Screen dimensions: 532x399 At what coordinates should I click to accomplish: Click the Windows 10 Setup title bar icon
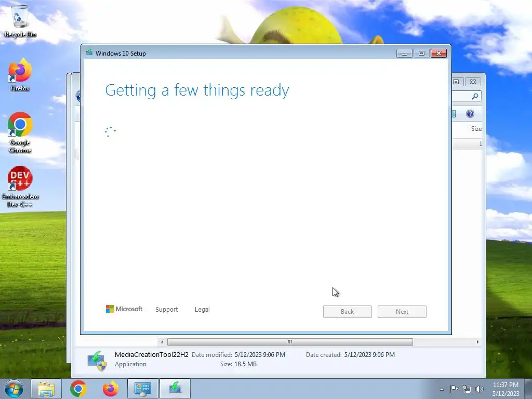(89, 52)
